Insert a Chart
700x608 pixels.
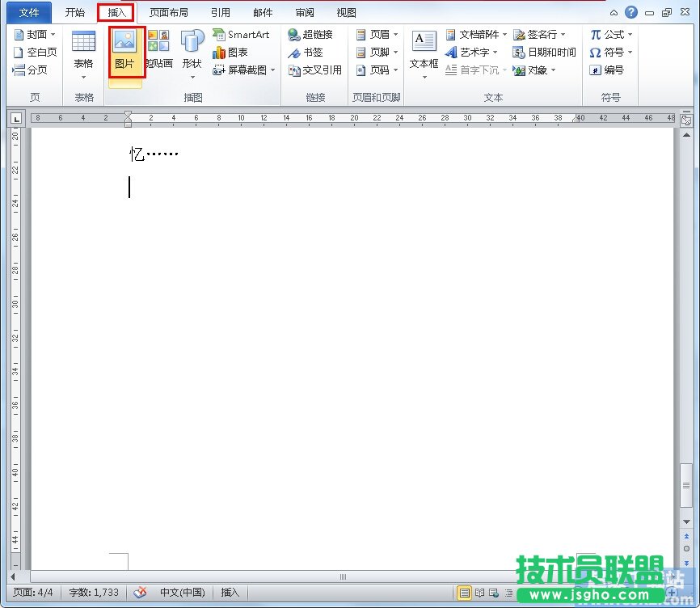[x=234, y=53]
